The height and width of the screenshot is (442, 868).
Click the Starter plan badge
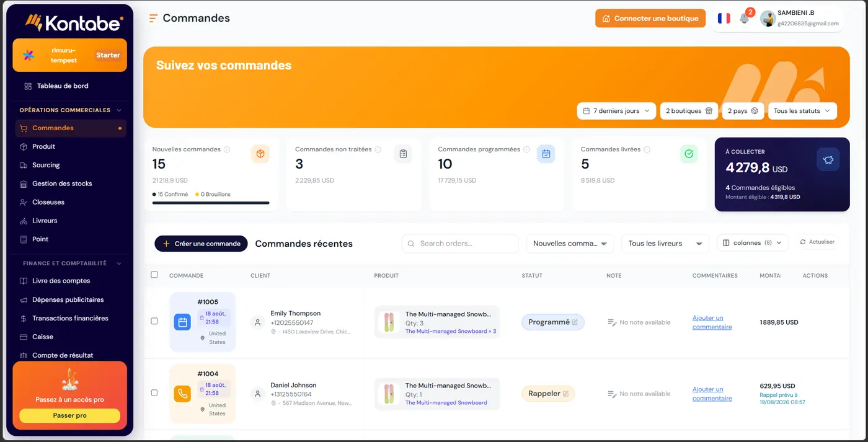[x=108, y=55]
